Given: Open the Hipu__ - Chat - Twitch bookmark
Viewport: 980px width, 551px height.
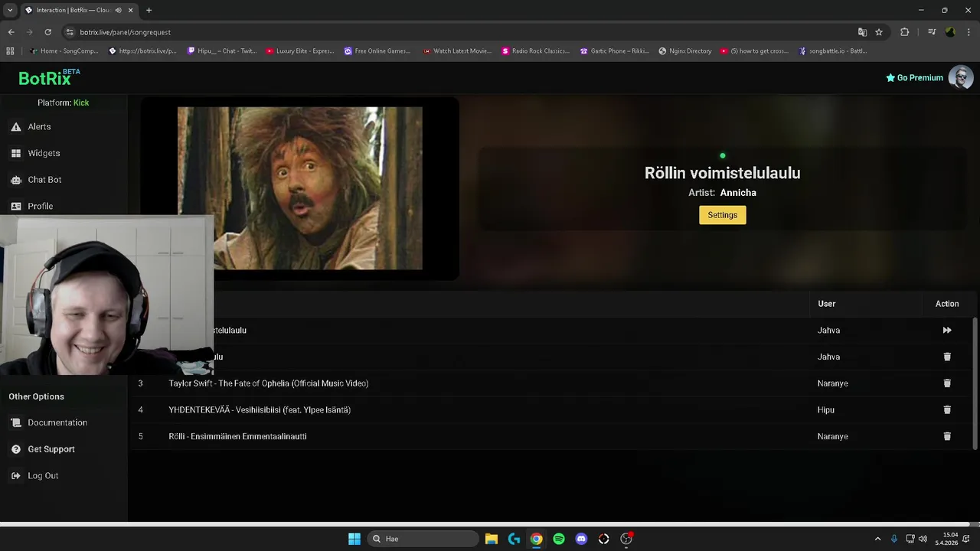Looking at the screenshot, I should [222, 51].
